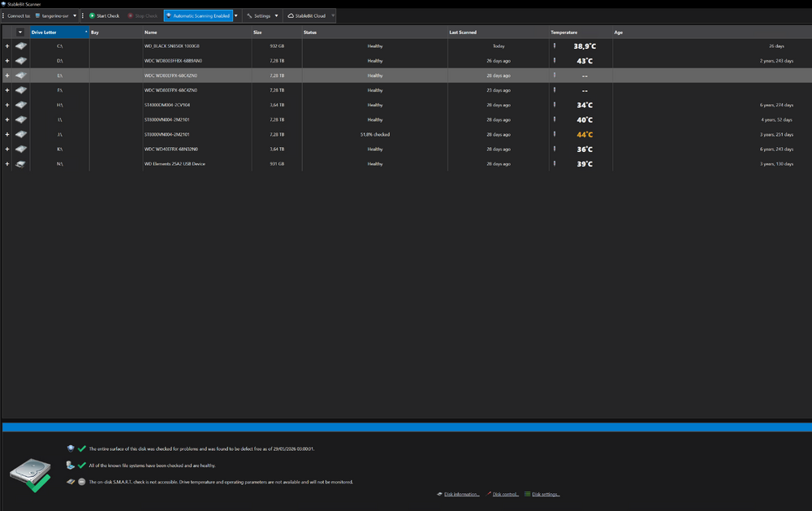Click the 932 GB size cell

coord(277,46)
